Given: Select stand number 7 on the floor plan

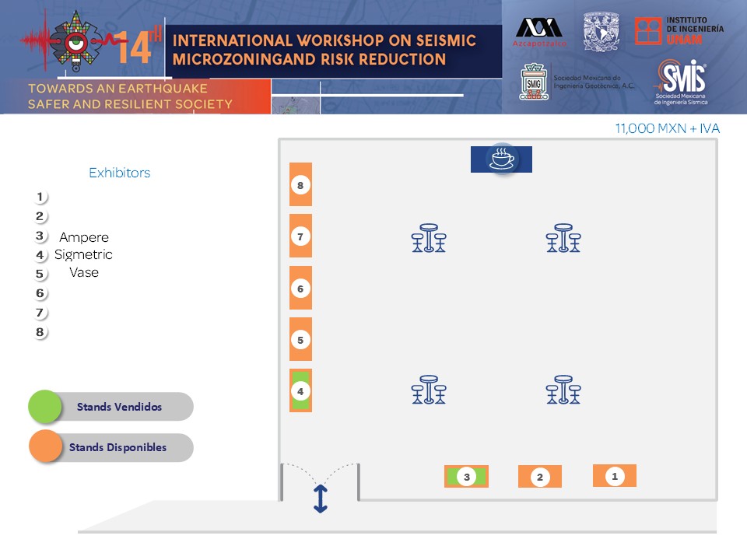Looking at the screenshot, I should pos(300,236).
